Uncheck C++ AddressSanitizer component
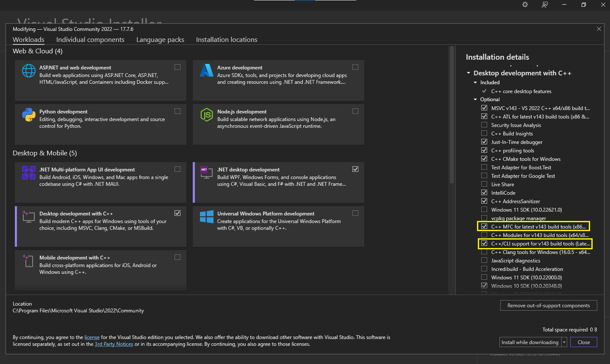This screenshot has width=610, height=364. click(484, 201)
